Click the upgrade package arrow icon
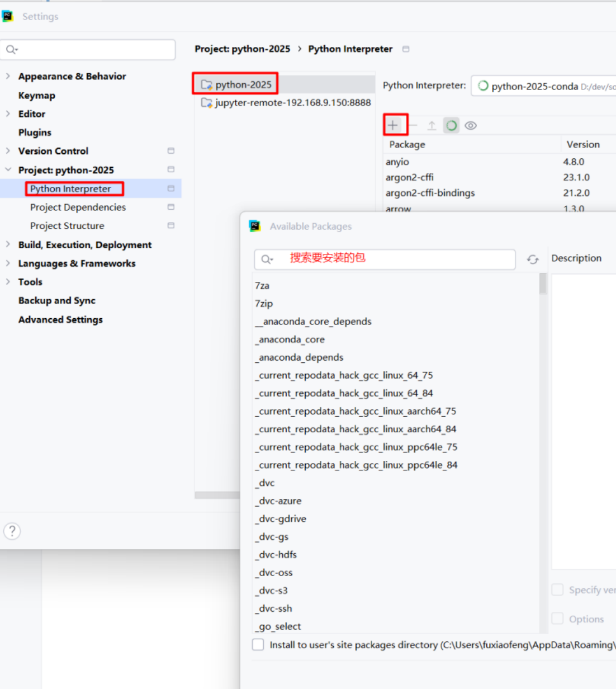 click(x=432, y=125)
